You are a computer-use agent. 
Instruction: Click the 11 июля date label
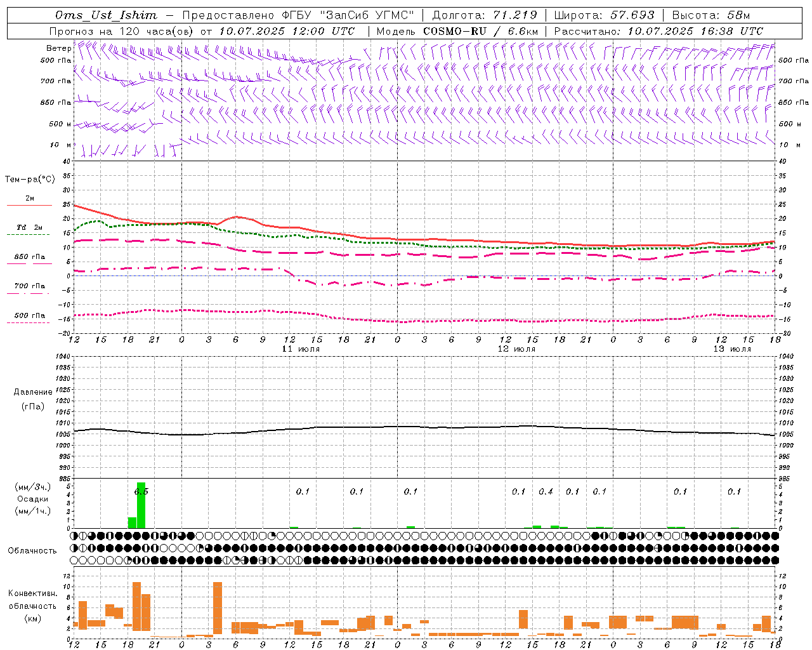301,349
